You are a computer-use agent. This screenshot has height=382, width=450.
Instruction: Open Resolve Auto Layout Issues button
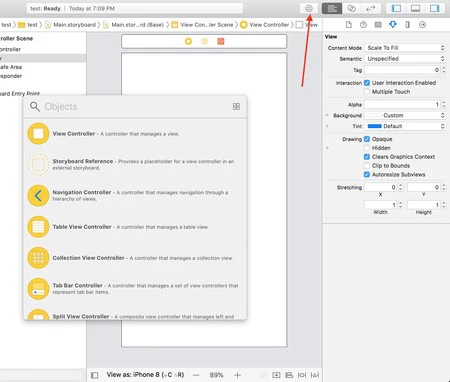pos(315,375)
